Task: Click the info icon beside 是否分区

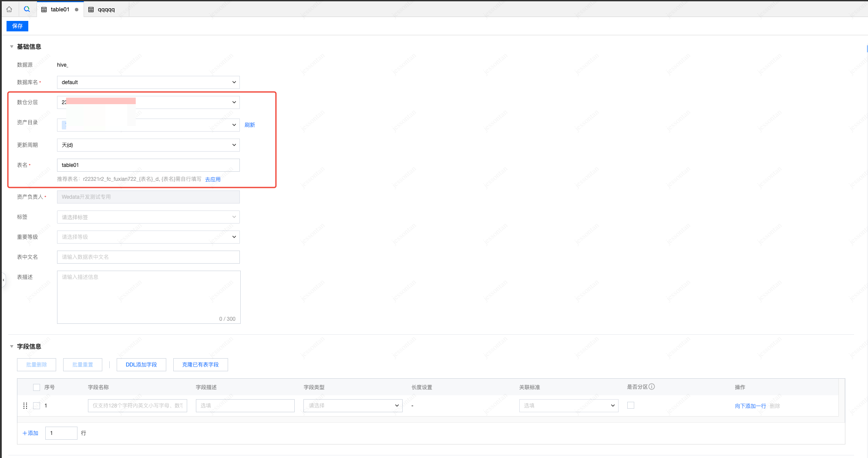Action: (x=652, y=387)
